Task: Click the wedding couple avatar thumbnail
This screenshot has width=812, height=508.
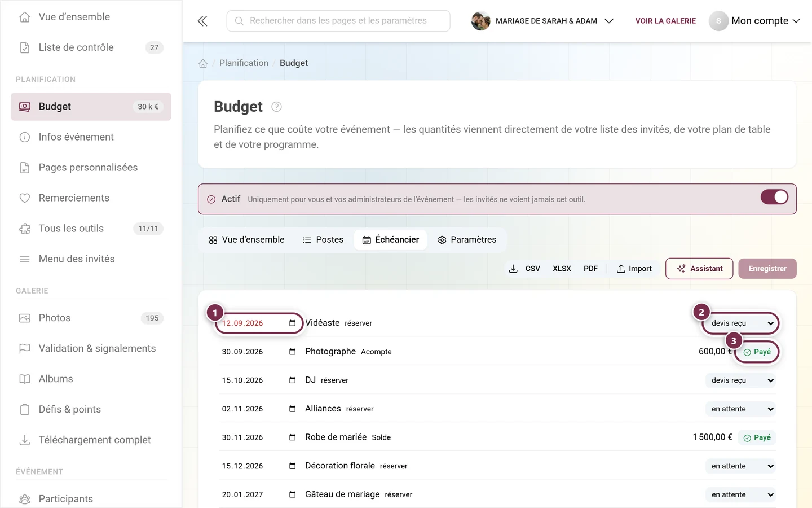Action: click(480, 21)
